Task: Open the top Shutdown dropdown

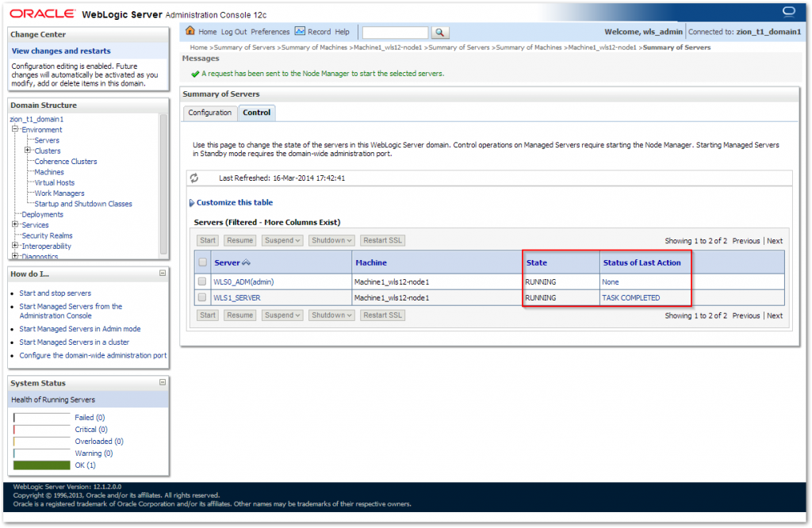Action: pyautogui.click(x=331, y=240)
